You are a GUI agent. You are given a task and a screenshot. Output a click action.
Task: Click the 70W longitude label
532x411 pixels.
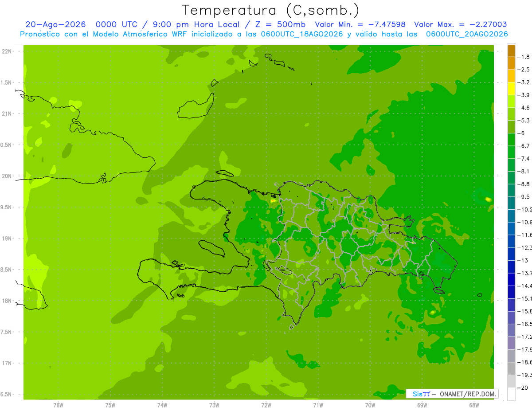point(370,404)
